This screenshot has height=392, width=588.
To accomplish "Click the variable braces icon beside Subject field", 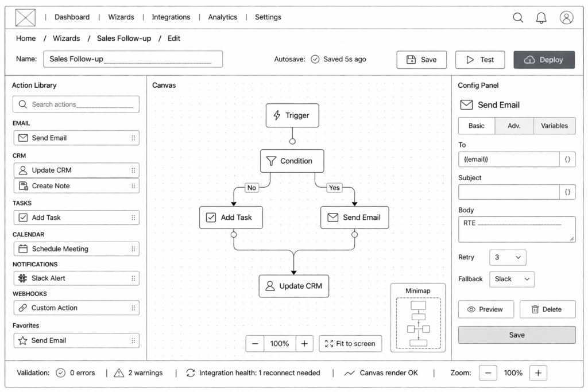I will point(567,192).
